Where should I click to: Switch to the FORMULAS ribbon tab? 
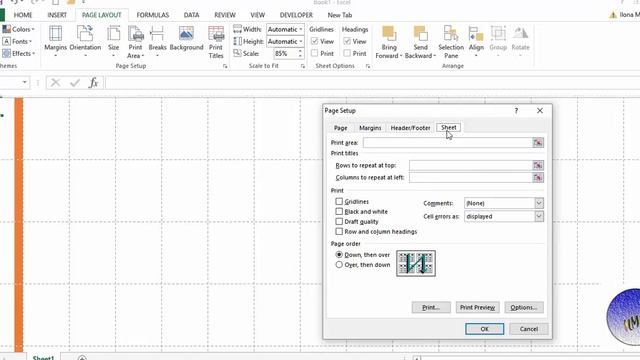pyautogui.click(x=153, y=15)
